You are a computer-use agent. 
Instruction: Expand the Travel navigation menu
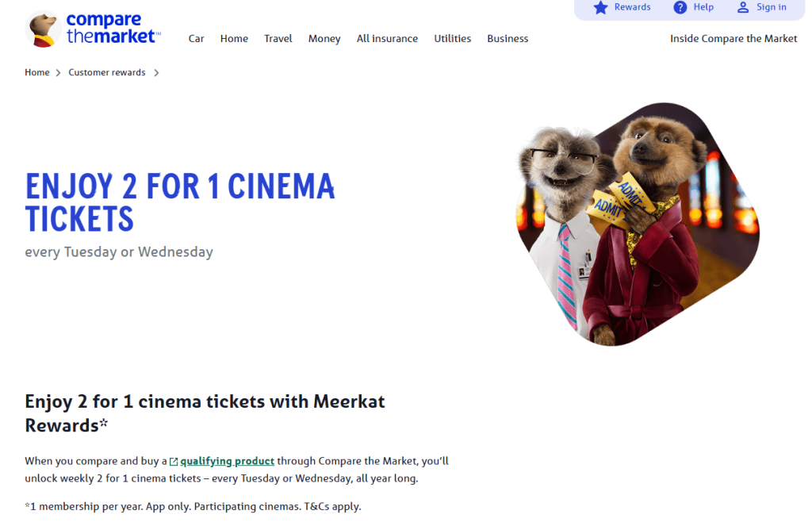(x=278, y=39)
